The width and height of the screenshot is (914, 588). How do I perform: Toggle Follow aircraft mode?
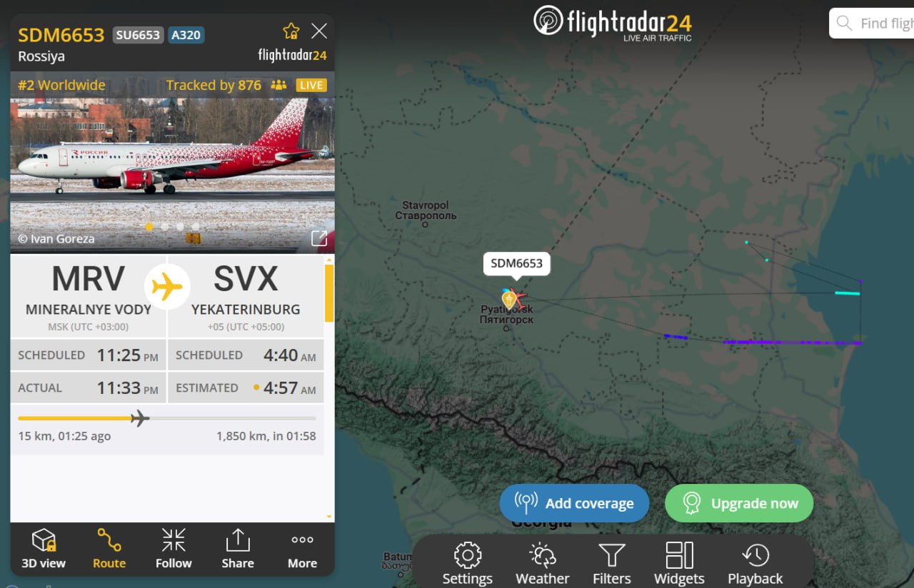pos(174,548)
